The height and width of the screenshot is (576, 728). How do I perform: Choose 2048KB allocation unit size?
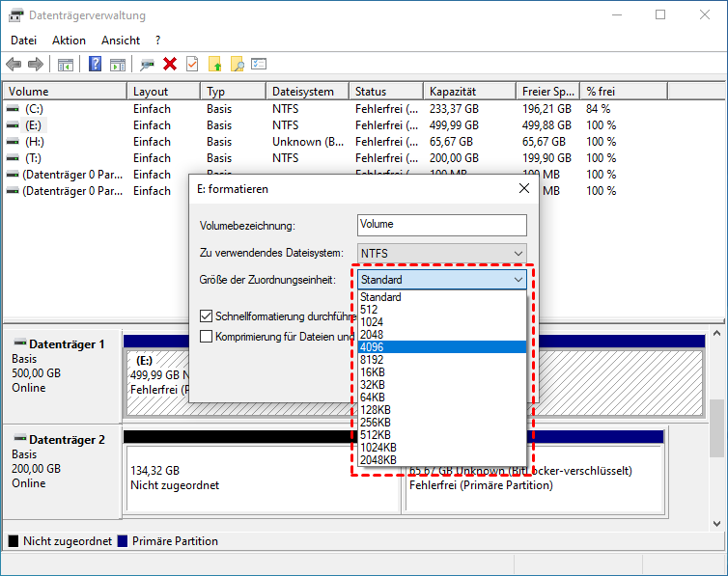[442, 459]
